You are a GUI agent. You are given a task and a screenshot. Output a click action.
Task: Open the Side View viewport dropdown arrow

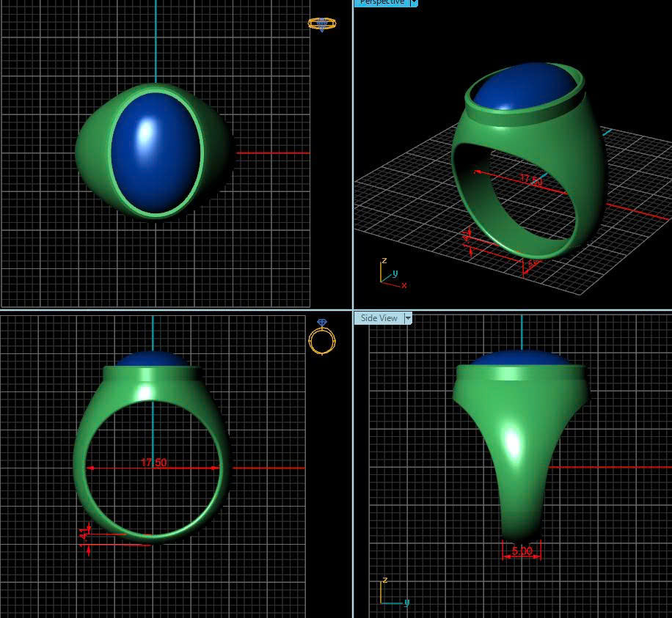tap(408, 318)
